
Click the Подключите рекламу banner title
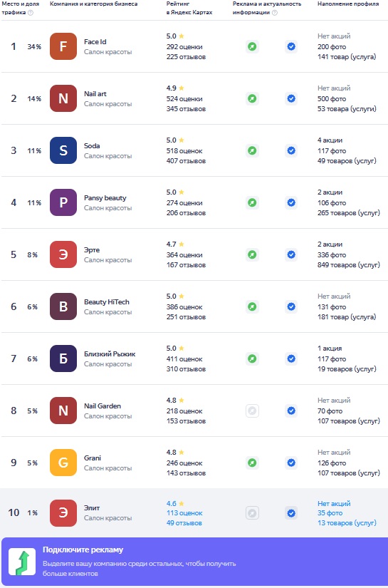(x=83, y=550)
